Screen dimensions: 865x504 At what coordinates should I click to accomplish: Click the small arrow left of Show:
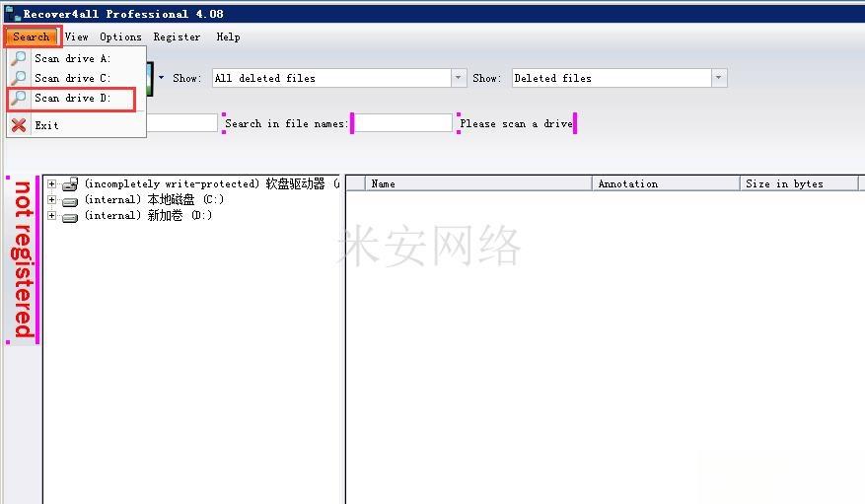point(161,78)
